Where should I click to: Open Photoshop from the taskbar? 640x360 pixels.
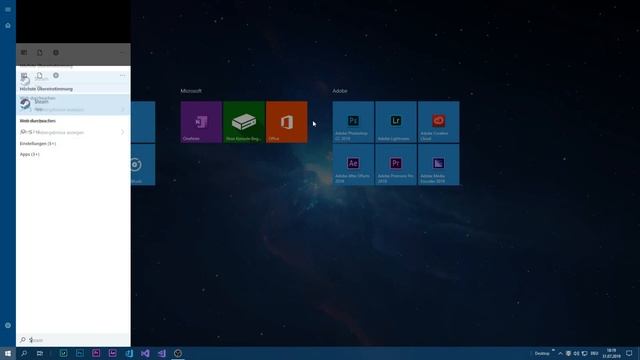click(x=80, y=353)
